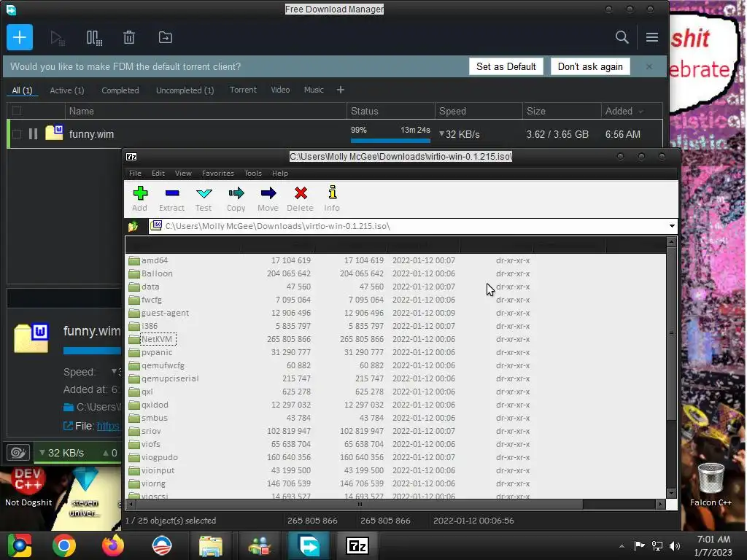Click the Don't ask again button
The width and height of the screenshot is (747, 560).
590,66
